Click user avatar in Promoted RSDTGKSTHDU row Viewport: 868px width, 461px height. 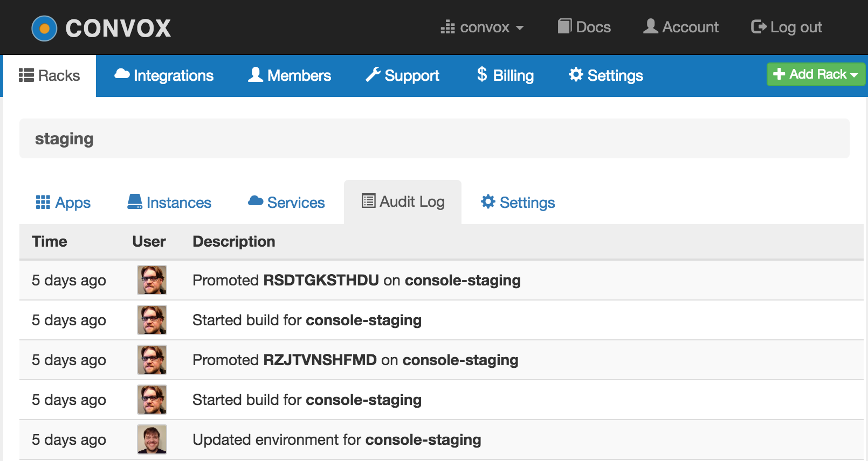click(x=152, y=280)
